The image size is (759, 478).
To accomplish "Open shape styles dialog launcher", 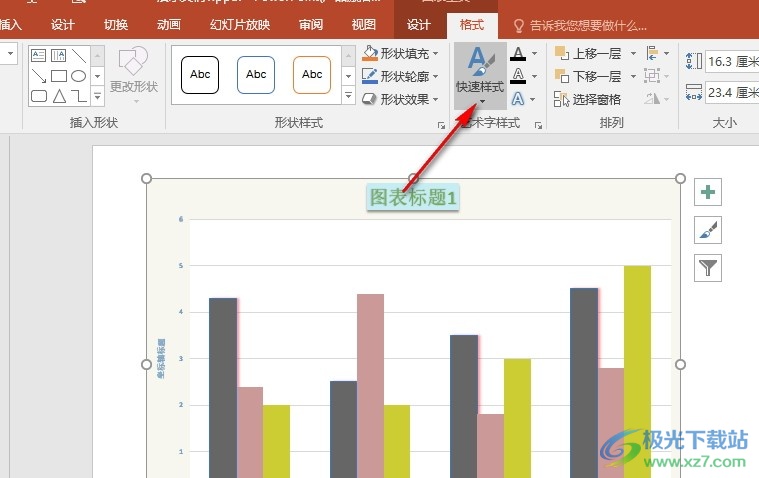I will point(441,125).
